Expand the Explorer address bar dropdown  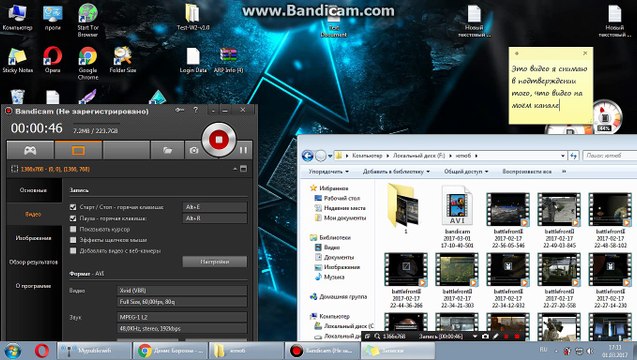point(563,156)
